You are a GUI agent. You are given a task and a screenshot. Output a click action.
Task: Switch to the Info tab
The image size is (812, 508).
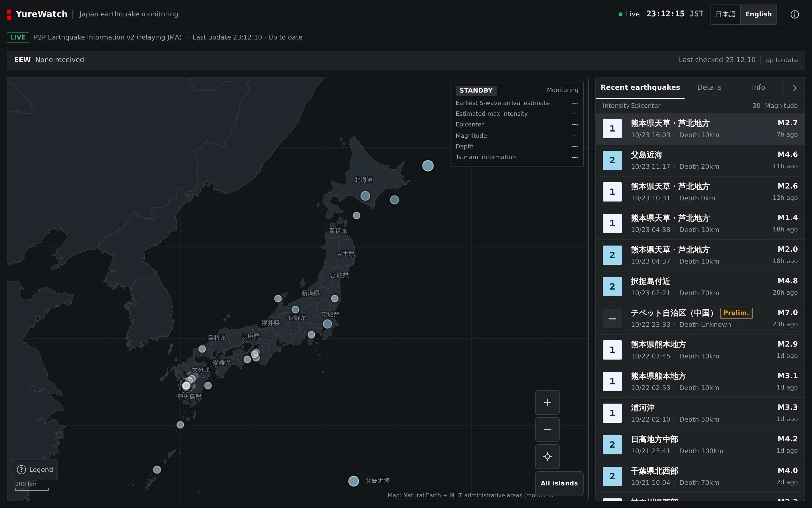(758, 88)
